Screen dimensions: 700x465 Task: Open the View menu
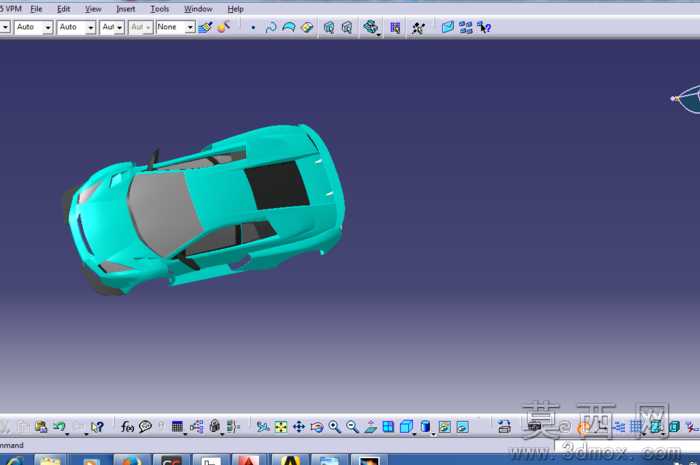click(x=93, y=9)
